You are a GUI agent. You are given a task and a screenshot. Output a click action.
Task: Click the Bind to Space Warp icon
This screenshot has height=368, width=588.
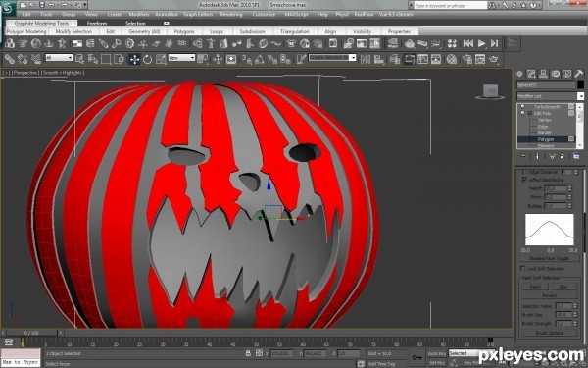click(36, 59)
